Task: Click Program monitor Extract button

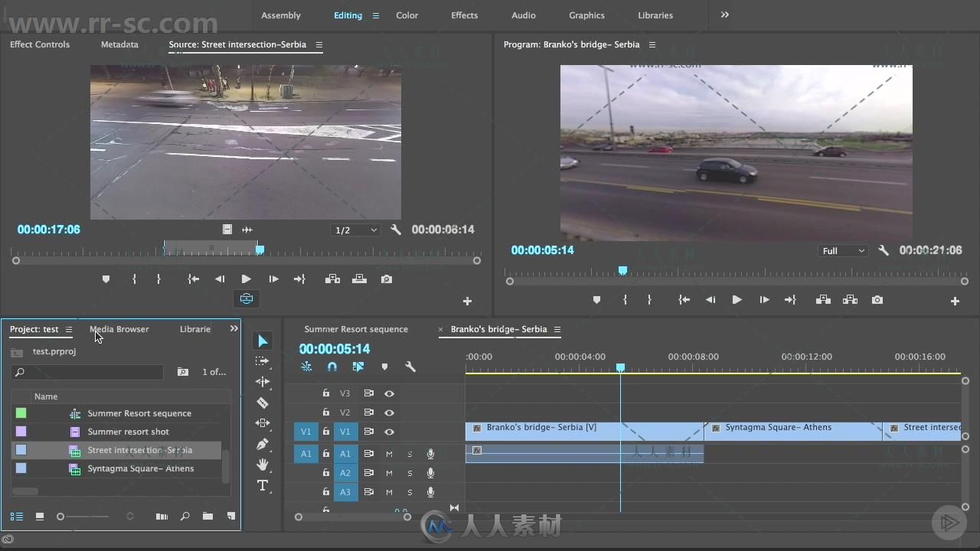Action: pyautogui.click(x=850, y=300)
